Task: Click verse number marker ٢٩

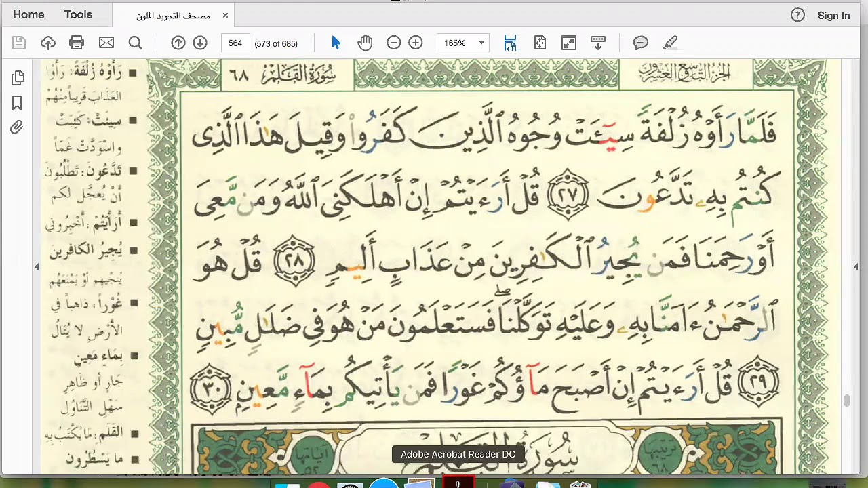Action: pos(758,383)
